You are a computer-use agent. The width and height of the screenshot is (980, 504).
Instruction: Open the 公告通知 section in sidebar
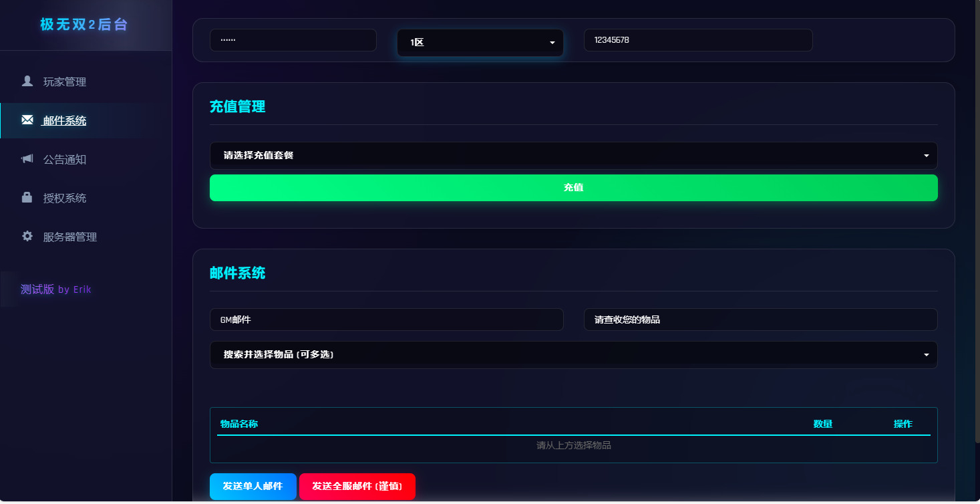coord(64,159)
